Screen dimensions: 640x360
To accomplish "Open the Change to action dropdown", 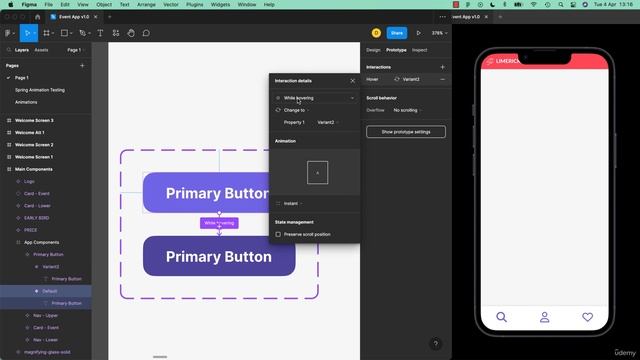I will [297, 110].
